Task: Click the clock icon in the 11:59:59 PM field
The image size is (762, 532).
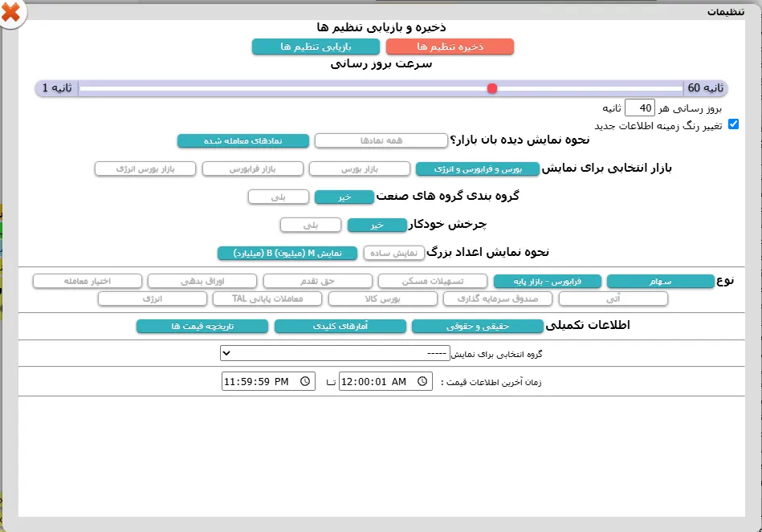Action: (305, 381)
